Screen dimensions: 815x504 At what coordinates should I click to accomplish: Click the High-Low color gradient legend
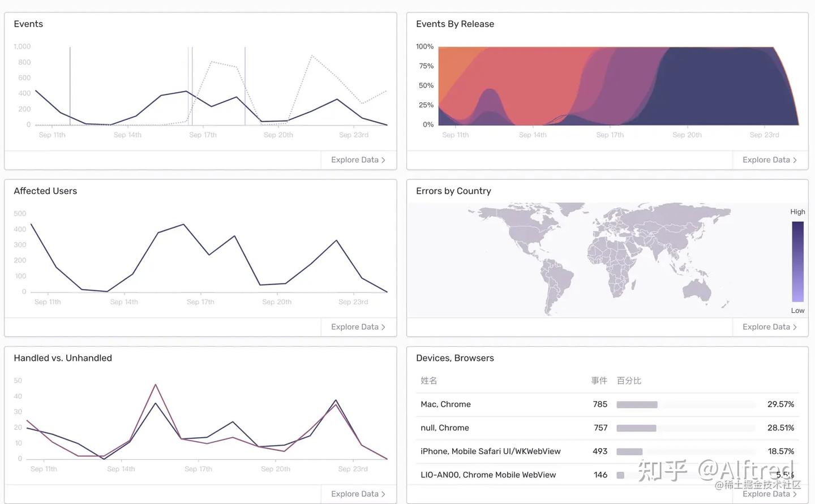pyautogui.click(x=797, y=261)
